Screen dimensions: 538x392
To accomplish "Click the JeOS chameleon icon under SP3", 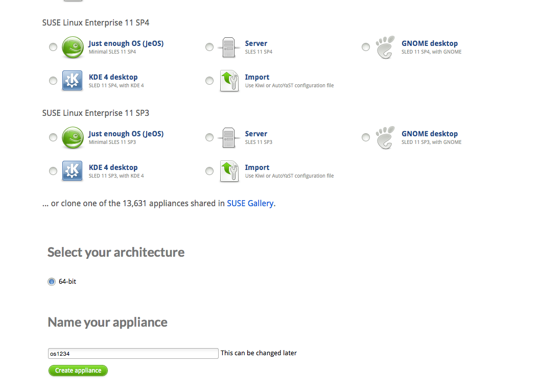I will 73,138.
